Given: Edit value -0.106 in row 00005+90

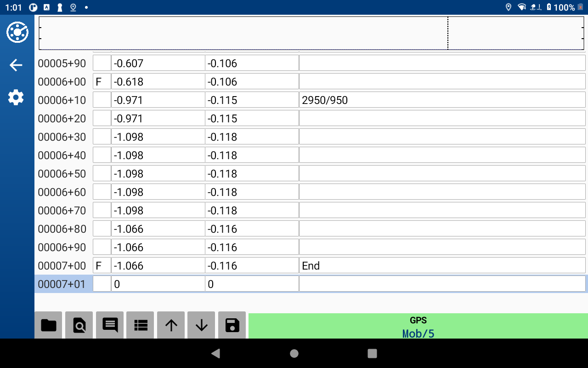Looking at the screenshot, I should (x=252, y=63).
